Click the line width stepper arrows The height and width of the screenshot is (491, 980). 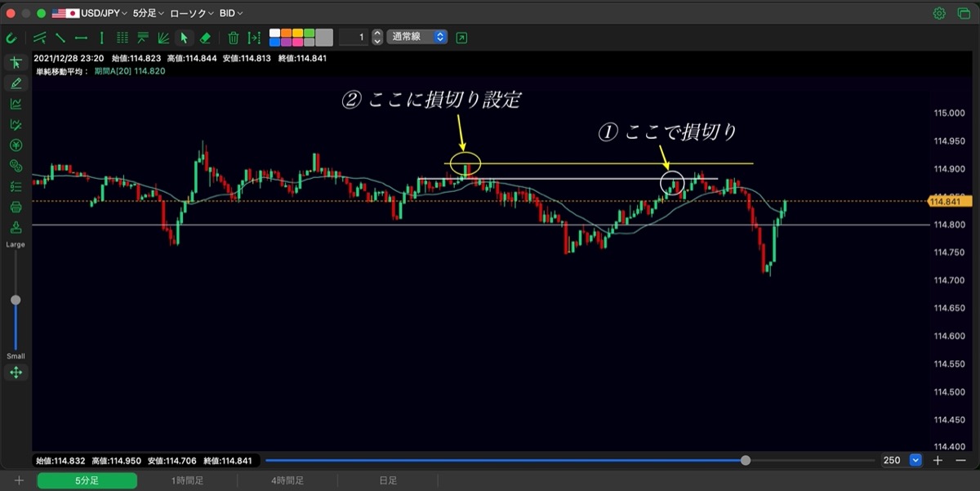pos(376,37)
